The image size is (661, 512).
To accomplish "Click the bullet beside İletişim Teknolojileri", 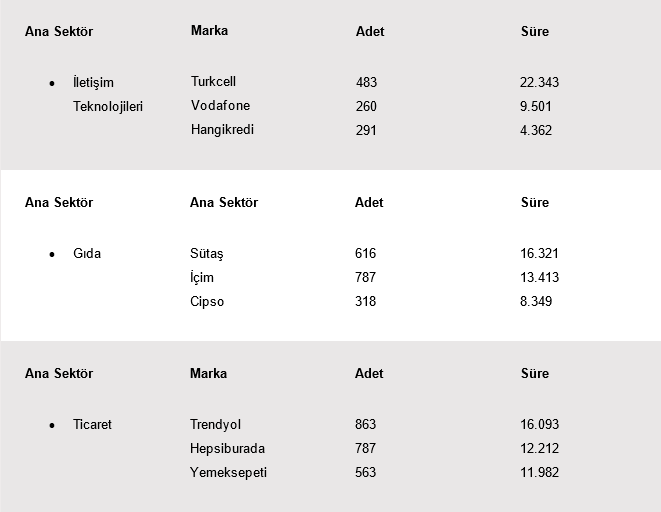I will point(52,83).
